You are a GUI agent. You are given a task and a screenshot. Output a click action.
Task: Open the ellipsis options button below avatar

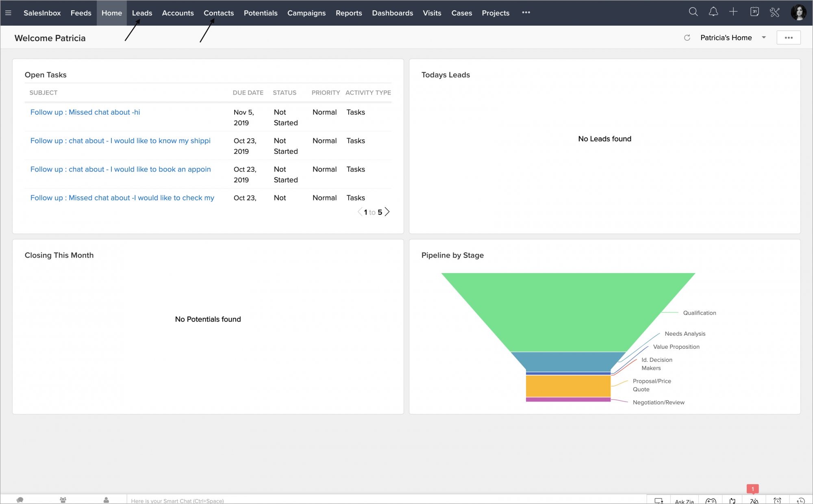coord(789,38)
